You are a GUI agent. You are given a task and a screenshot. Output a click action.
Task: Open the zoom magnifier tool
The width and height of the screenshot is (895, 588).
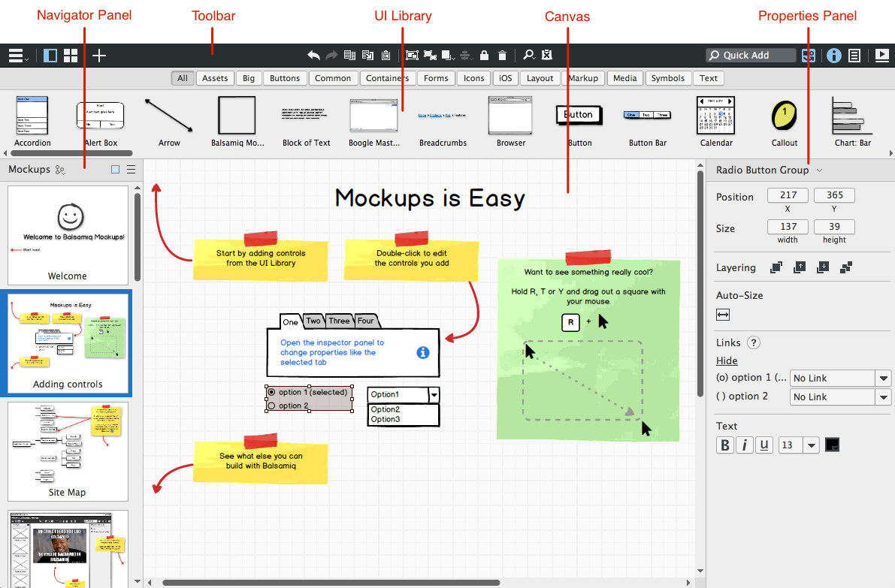pyautogui.click(x=528, y=55)
